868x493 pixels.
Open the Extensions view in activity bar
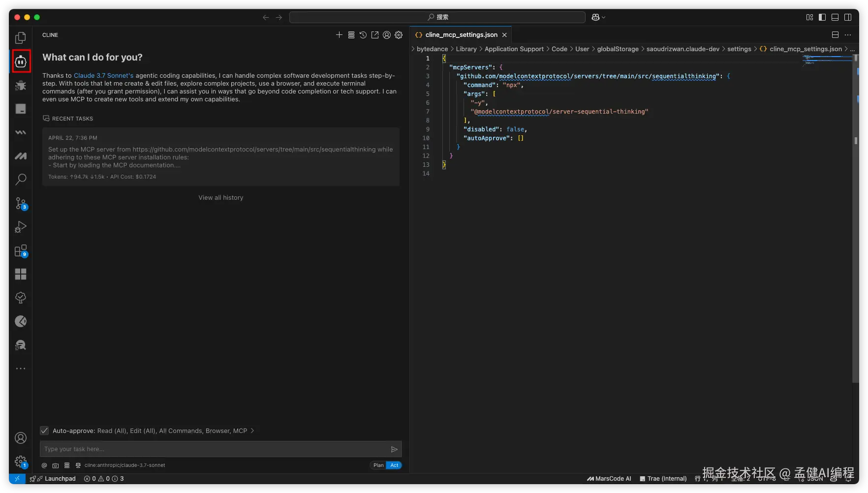click(21, 251)
